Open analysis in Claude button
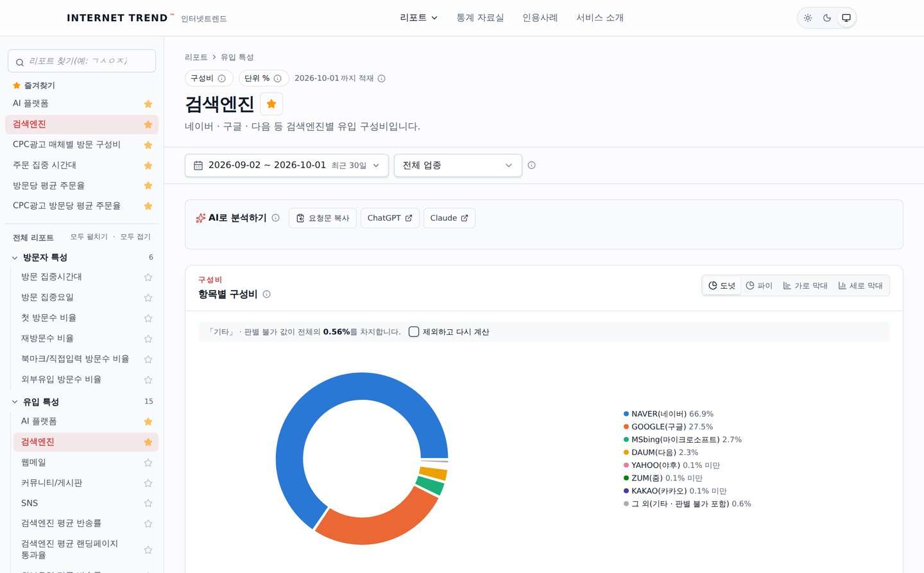 click(x=449, y=218)
